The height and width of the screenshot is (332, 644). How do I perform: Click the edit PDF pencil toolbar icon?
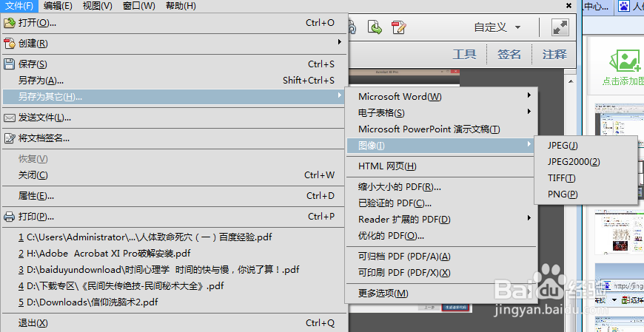point(398,27)
